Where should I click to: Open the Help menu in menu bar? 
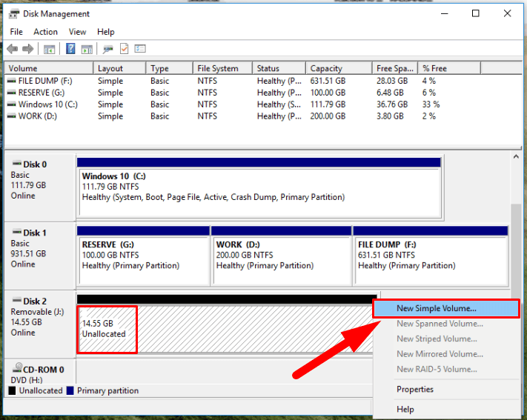pyautogui.click(x=105, y=32)
